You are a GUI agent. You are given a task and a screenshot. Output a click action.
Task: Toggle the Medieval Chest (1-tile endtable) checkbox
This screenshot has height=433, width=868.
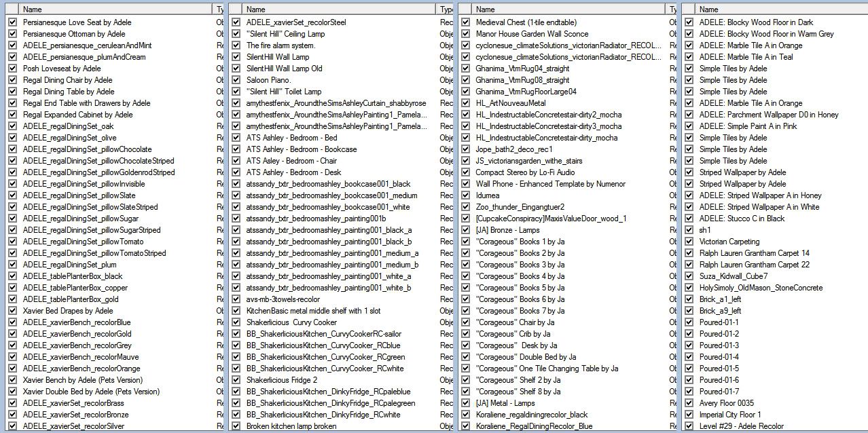point(465,22)
